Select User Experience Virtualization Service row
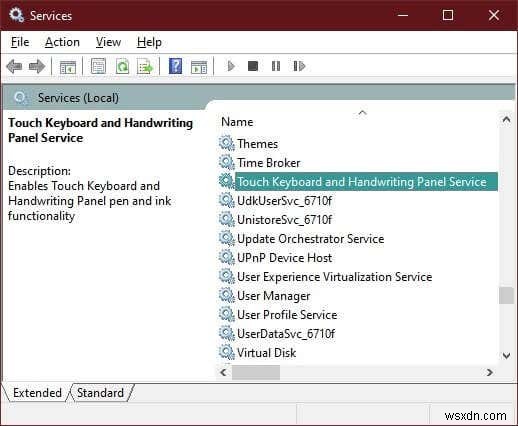 334,277
